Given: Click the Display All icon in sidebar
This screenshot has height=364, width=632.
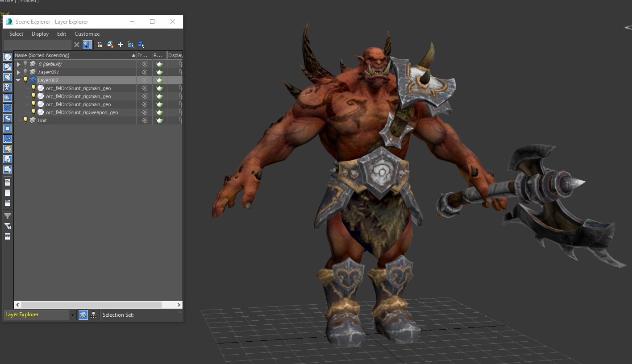Looking at the screenshot, I should pos(8,182).
